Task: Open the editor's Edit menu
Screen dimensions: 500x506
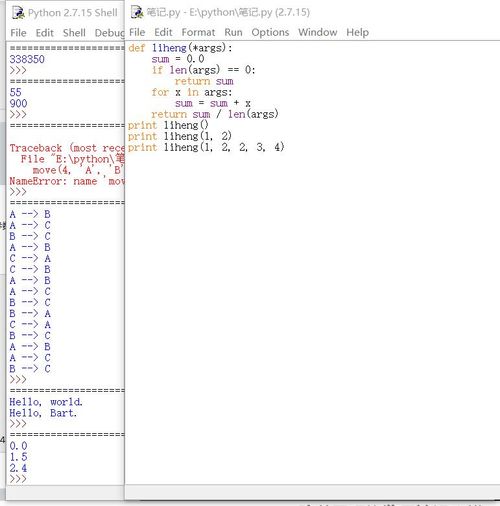Action: (x=163, y=32)
